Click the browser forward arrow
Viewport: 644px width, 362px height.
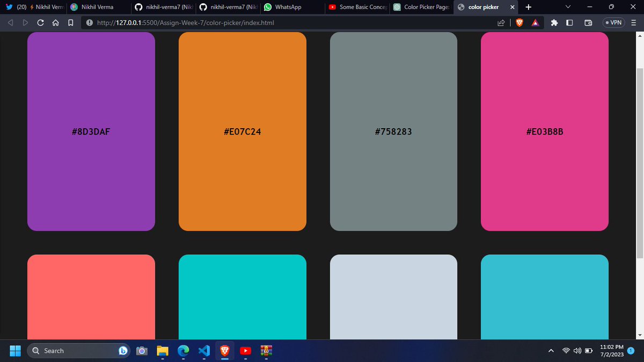[25, 23]
